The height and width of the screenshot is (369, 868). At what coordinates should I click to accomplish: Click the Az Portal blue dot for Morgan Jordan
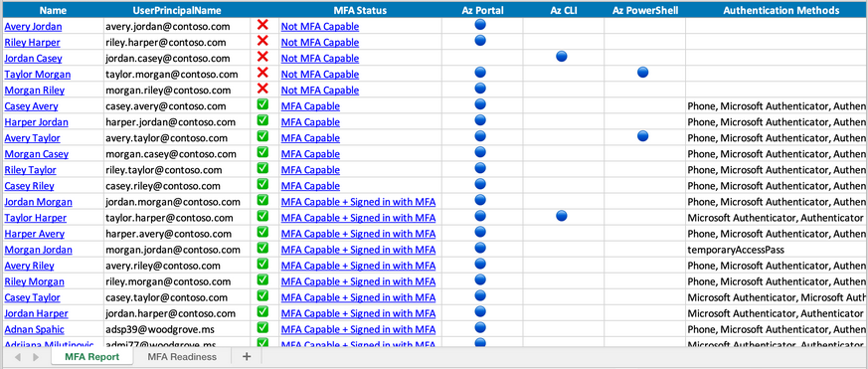click(x=480, y=248)
